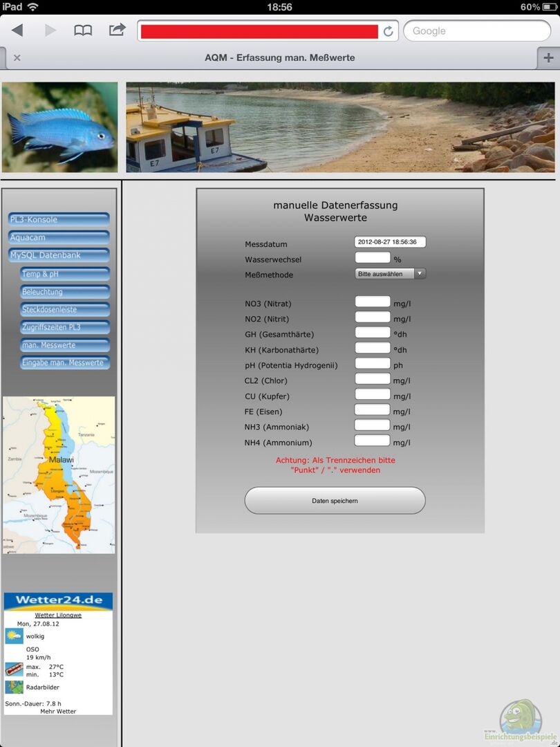Tap the share arrow icon

118,30
